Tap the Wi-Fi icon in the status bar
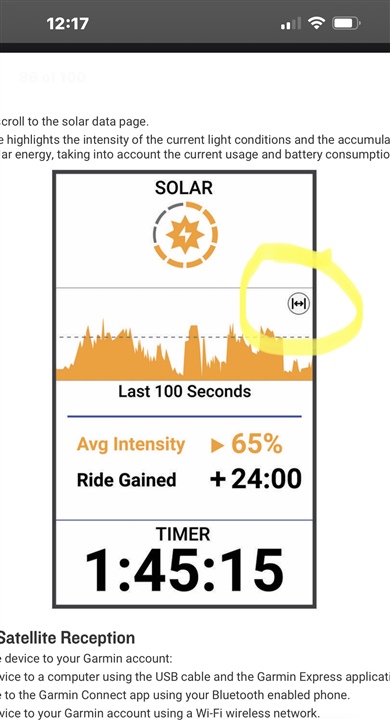 click(x=316, y=23)
